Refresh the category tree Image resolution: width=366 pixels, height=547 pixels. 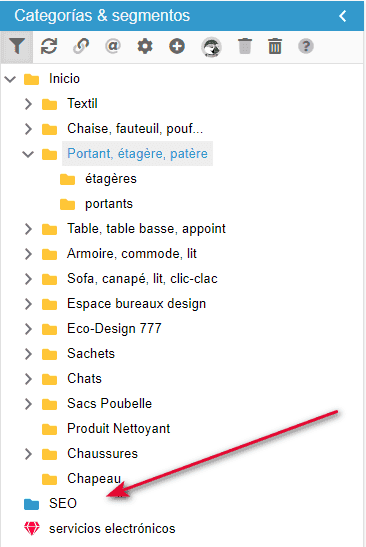[49, 46]
